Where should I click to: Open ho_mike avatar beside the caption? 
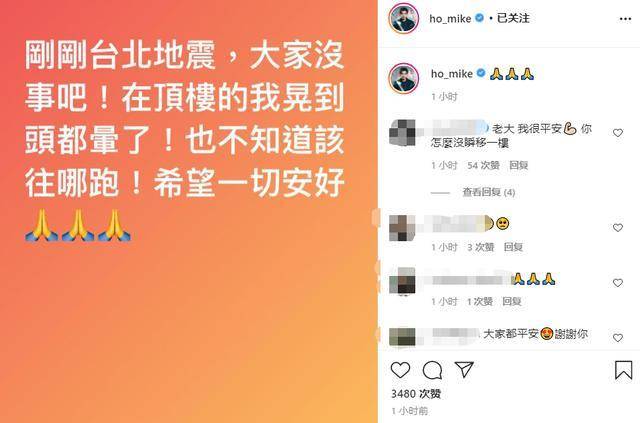click(404, 78)
